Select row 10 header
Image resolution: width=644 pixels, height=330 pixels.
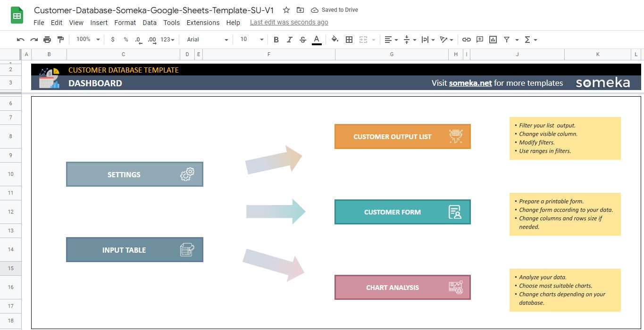pos(10,174)
